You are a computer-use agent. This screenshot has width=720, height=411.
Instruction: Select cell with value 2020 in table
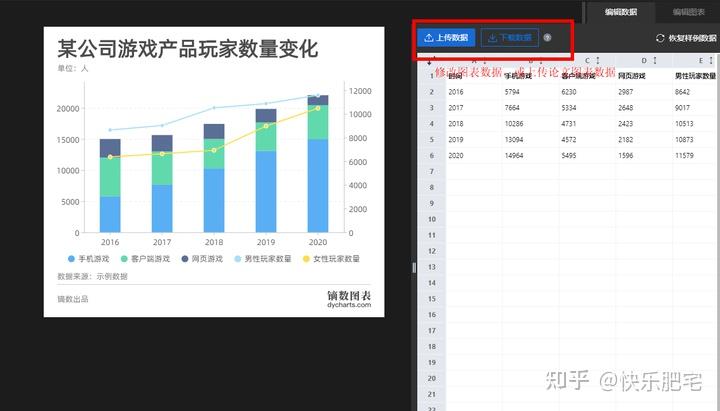pyautogui.click(x=473, y=156)
